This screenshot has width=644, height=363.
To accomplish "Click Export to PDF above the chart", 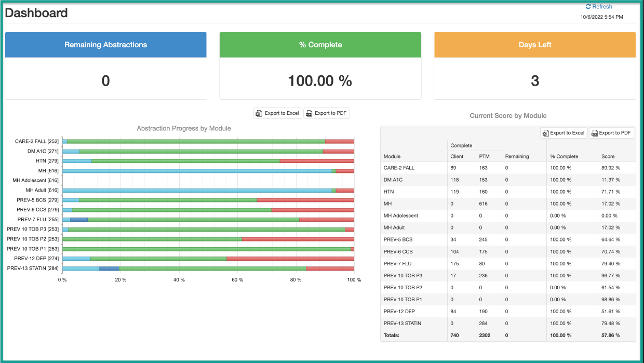I will [x=326, y=113].
